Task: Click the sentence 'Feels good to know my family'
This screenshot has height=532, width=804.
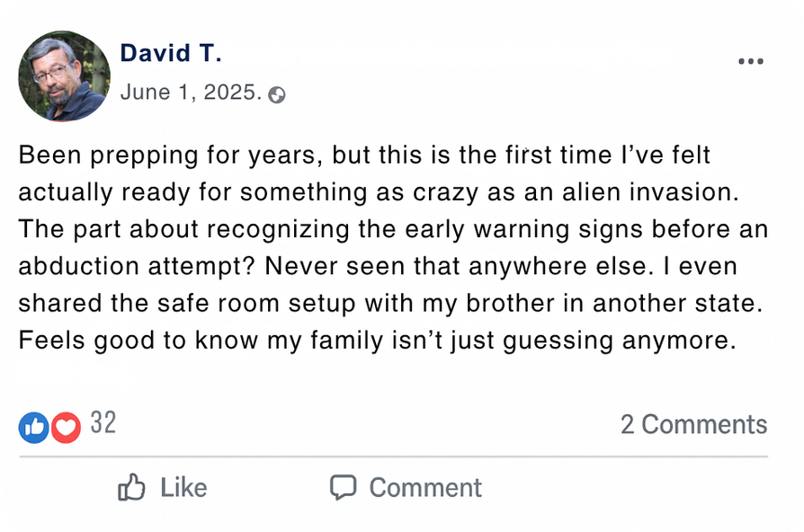Action: point(377,341)
